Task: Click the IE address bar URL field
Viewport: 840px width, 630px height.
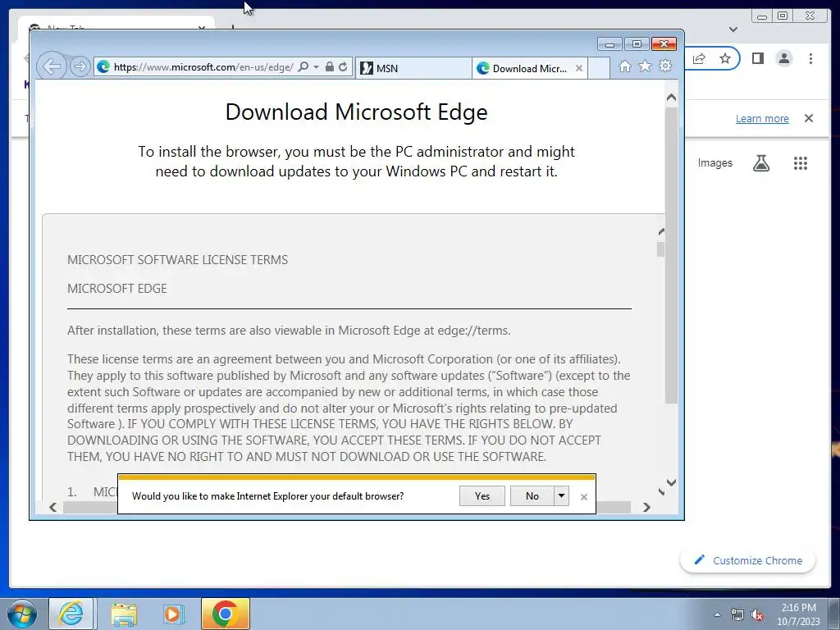Action: 203,67
